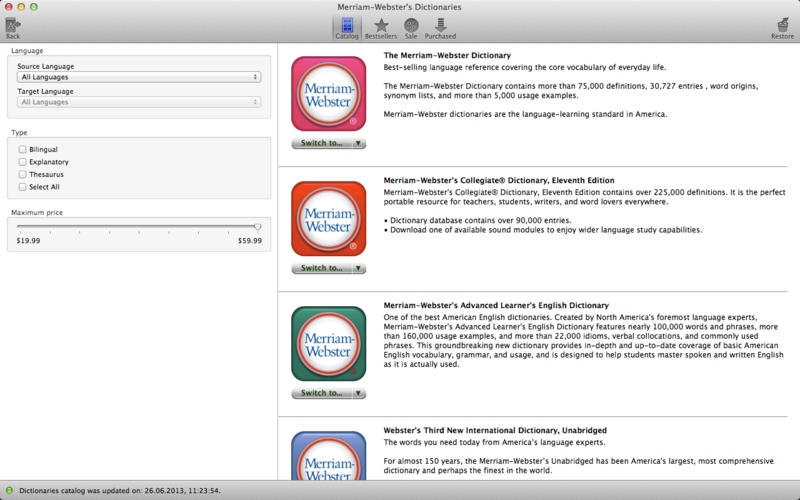800x500 pixels.
Task: Select the red Collegiate Dictionary icon
Action: [329, 218]
